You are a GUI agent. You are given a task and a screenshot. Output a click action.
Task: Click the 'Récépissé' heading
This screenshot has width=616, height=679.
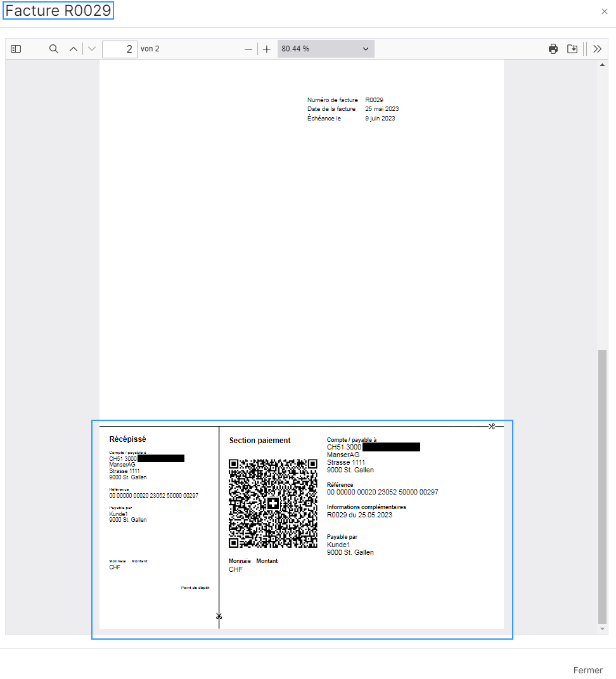tap(128, 439)
